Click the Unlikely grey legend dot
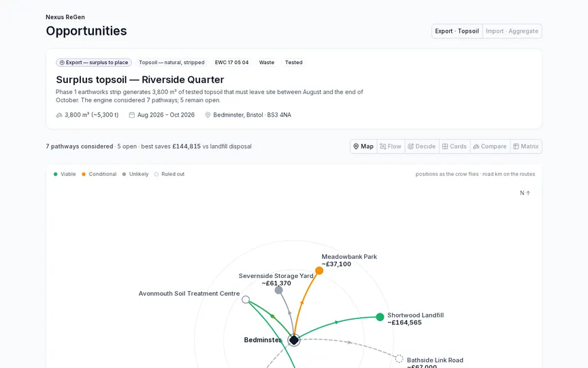 (124, 174)
